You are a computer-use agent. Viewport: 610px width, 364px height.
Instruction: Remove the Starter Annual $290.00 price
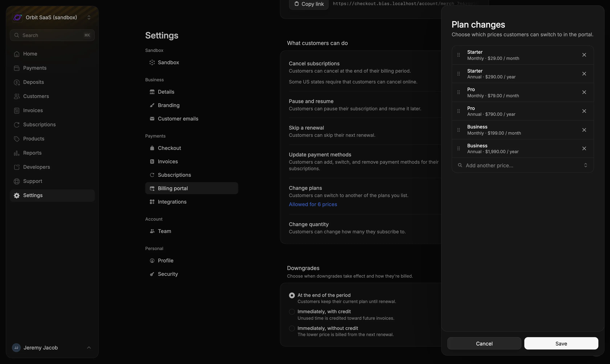[584, 74]
